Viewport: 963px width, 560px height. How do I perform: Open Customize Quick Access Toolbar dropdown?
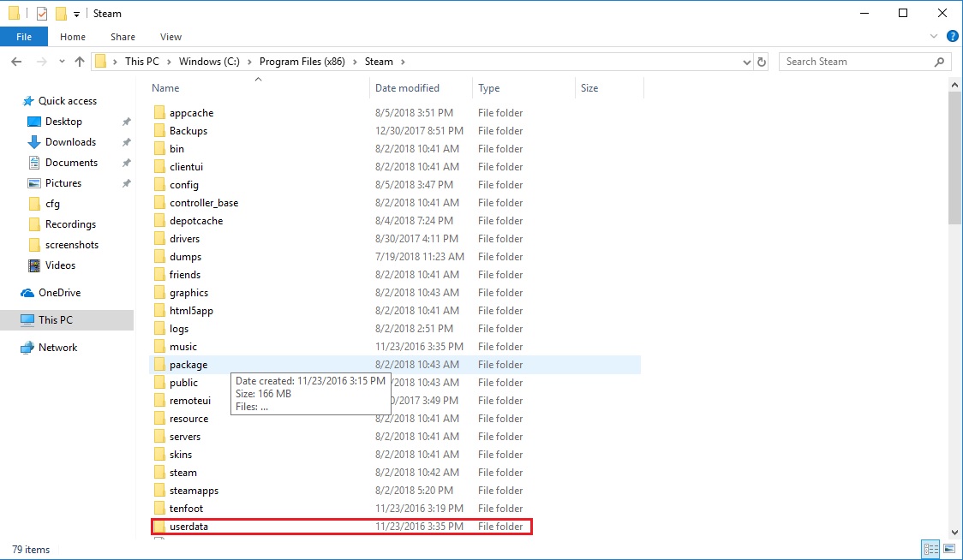tap(77, 14)
